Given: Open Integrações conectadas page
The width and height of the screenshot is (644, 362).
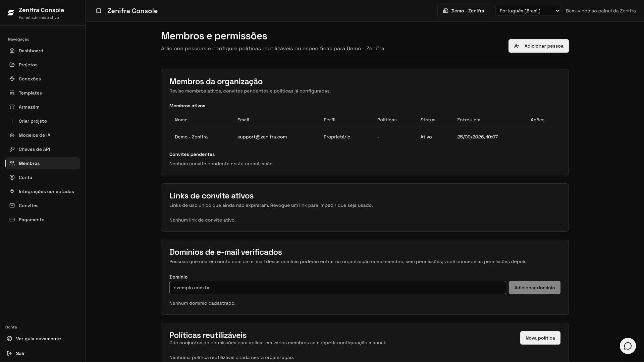Looking at the screenshot, I should (43, 191).
